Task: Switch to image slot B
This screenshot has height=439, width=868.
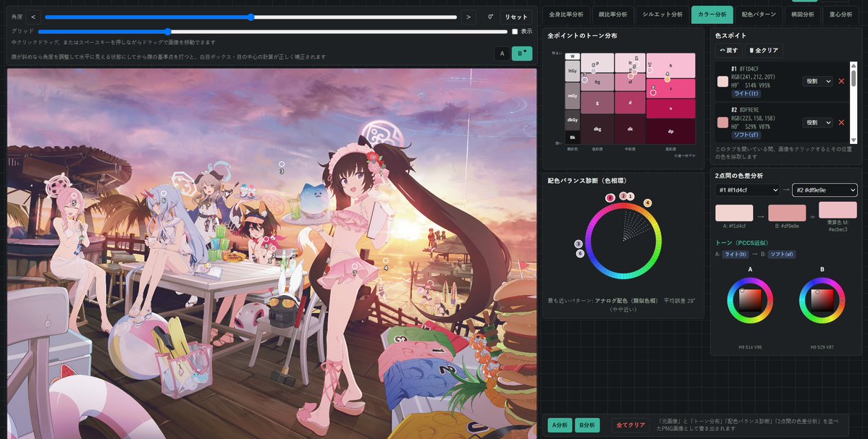Action: click(x=522, y=53)
